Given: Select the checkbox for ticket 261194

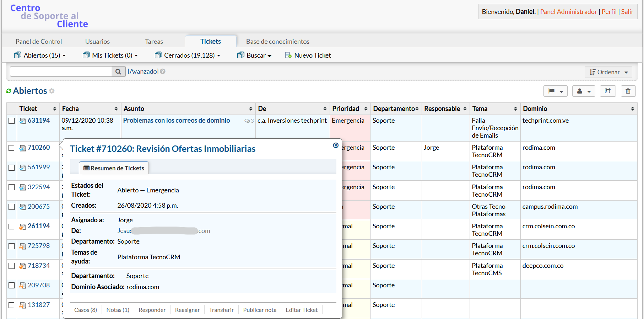Looking at the screenshot, I should tap(12, 226).
